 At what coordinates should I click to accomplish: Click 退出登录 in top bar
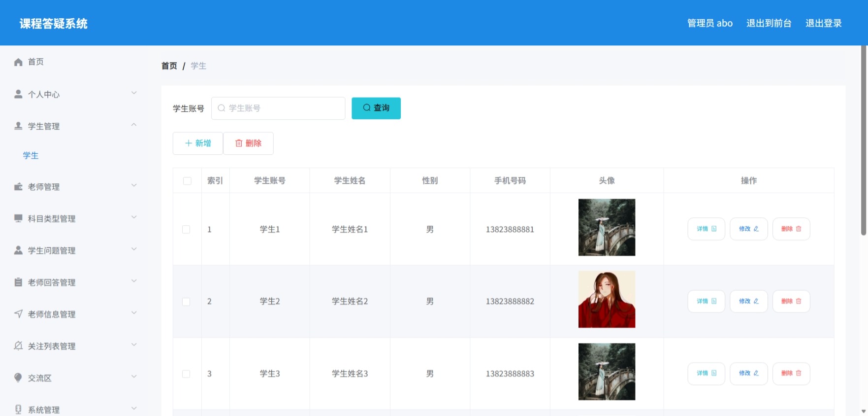[823, 23]
